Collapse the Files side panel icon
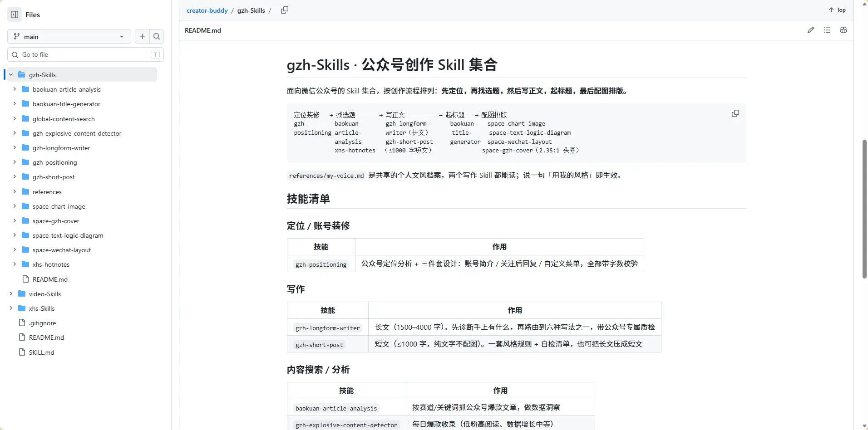Image resolution: width=868 pixels, height=430 pixels. coord(15,15)
